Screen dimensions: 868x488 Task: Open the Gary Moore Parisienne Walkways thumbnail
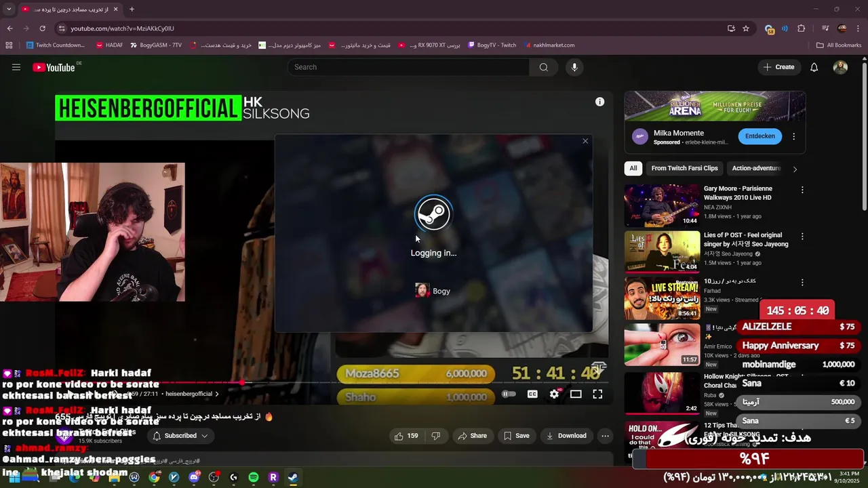tap(662, 205)
